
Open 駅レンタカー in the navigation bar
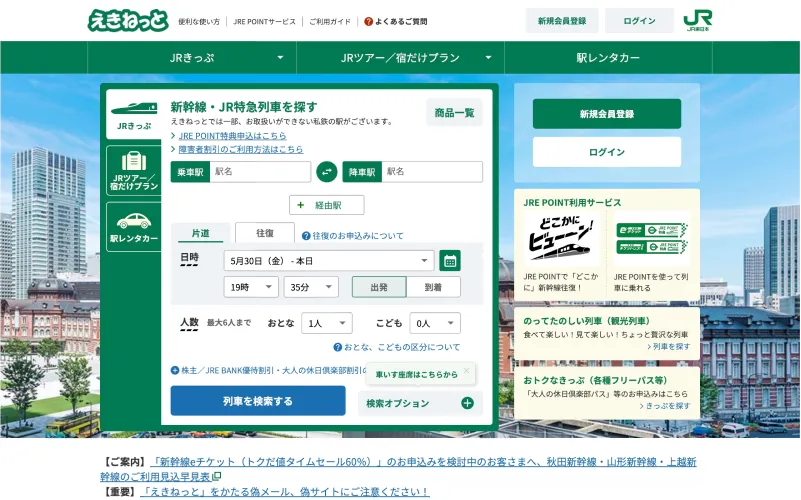pyautogui.click(x=608, y=58)
